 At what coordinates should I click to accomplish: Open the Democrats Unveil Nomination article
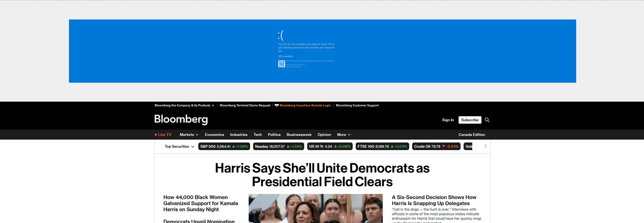pyautogui.click(x=199, y=221)
